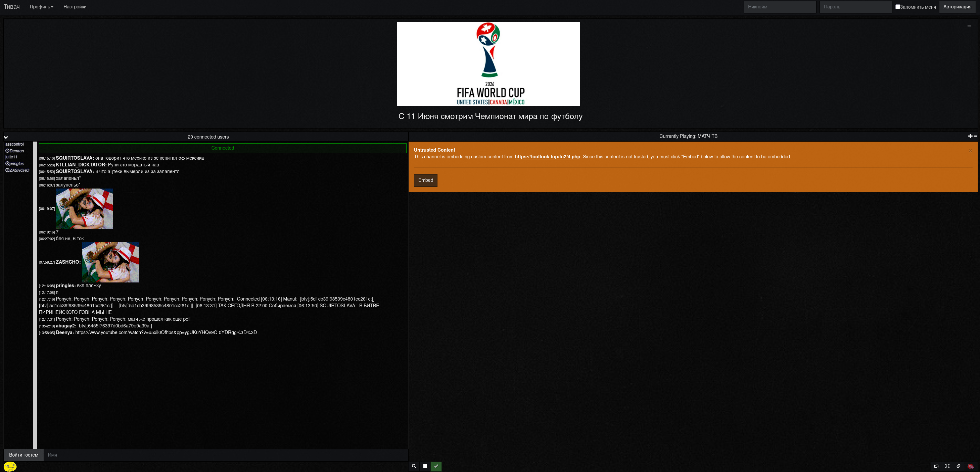Click the retweet-style reload media icon
The width and height of the screenshot is (980, 472).
936,466
